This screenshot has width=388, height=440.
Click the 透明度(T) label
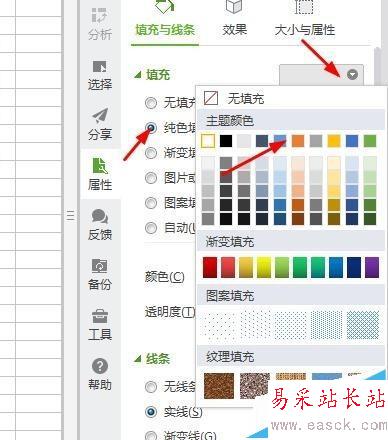(x=170, y=312)
